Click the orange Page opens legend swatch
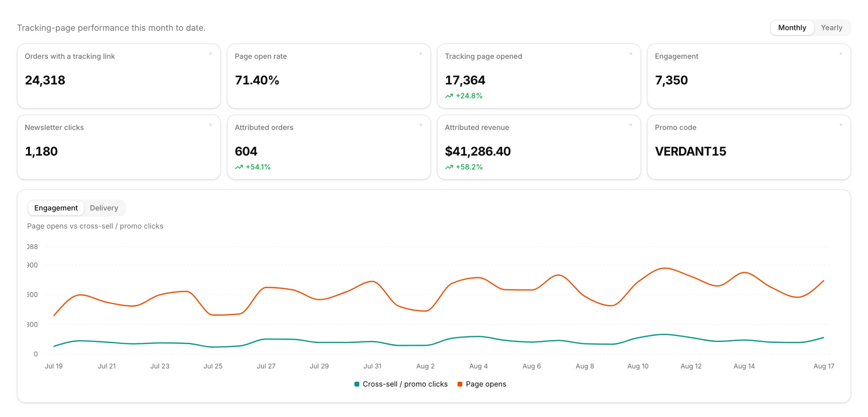The width and height of the screenshot is (868, 417). 460,384
